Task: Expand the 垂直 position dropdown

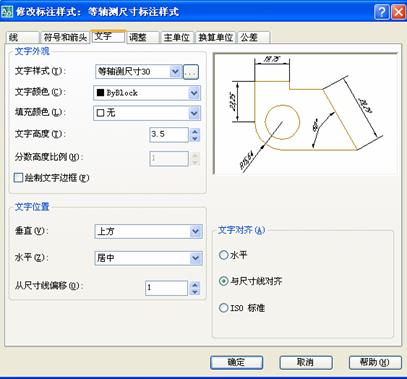Action: click(x=195, y=231)
